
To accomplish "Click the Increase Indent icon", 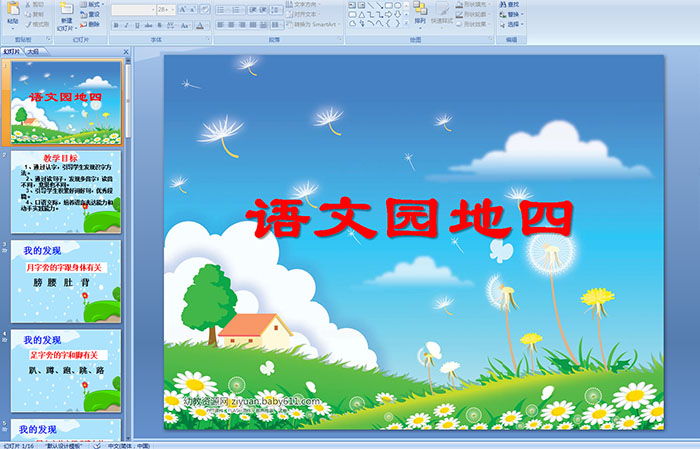I will [x=263, y=10].
